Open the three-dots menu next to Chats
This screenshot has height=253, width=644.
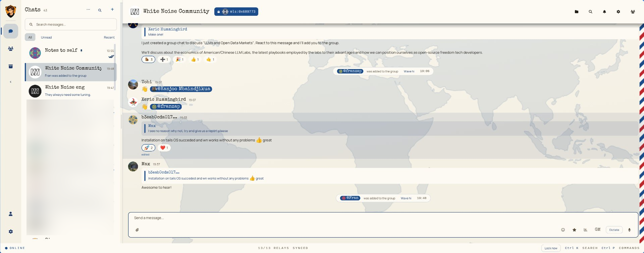(x=88, y=10)
